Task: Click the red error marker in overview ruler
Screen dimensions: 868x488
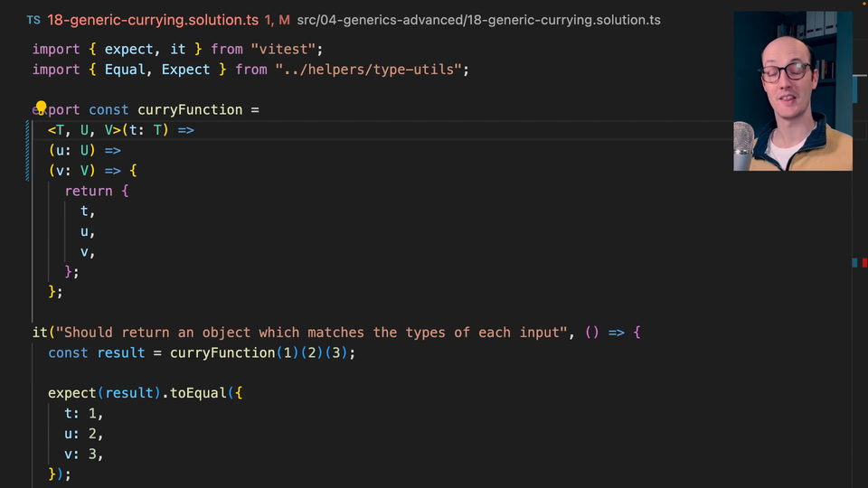Action: pos(863,262)
